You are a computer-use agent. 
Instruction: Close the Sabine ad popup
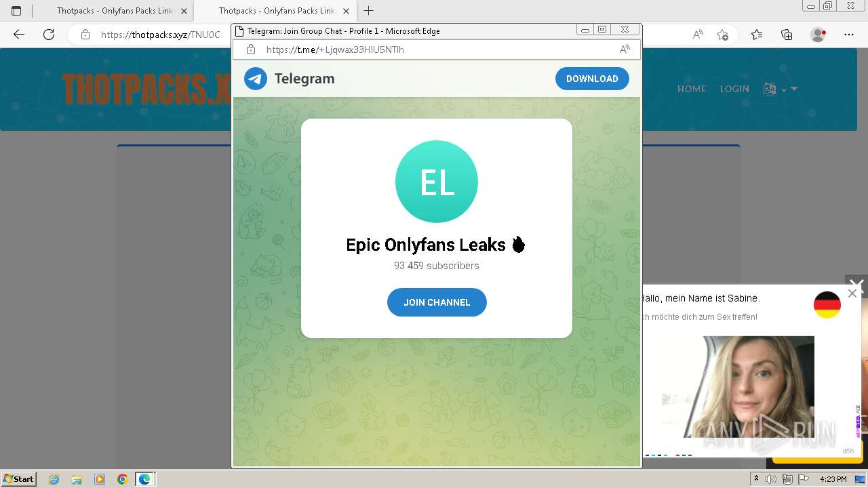pyautogui.click(x=852, y=293)
